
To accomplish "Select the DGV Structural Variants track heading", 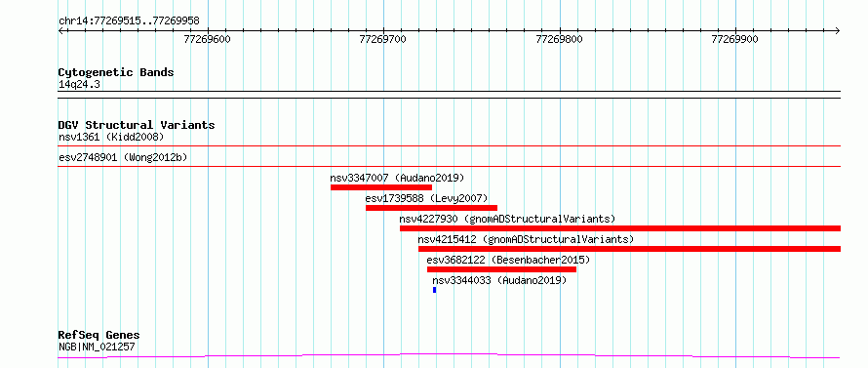I will [x=137, y=125].
